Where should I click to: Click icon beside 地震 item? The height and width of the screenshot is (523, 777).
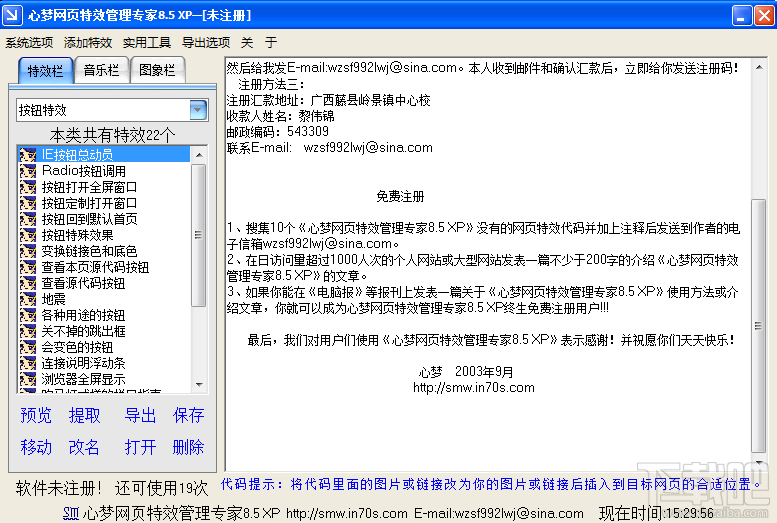(x=28, y=299)
